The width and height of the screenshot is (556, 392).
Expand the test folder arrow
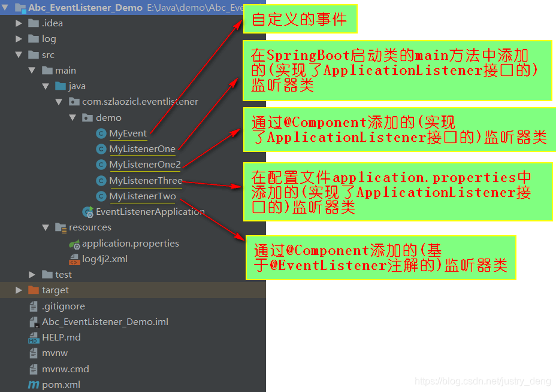point(32,275)
